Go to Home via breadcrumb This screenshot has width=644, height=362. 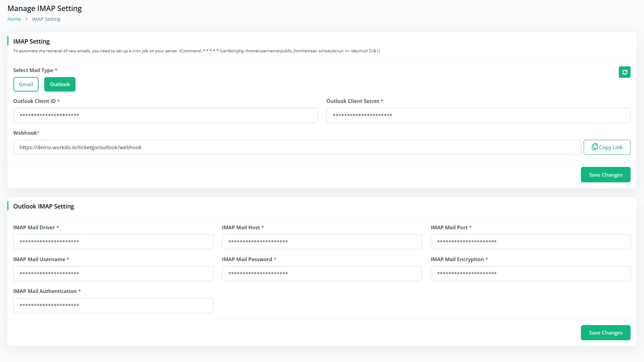point(14,19)
